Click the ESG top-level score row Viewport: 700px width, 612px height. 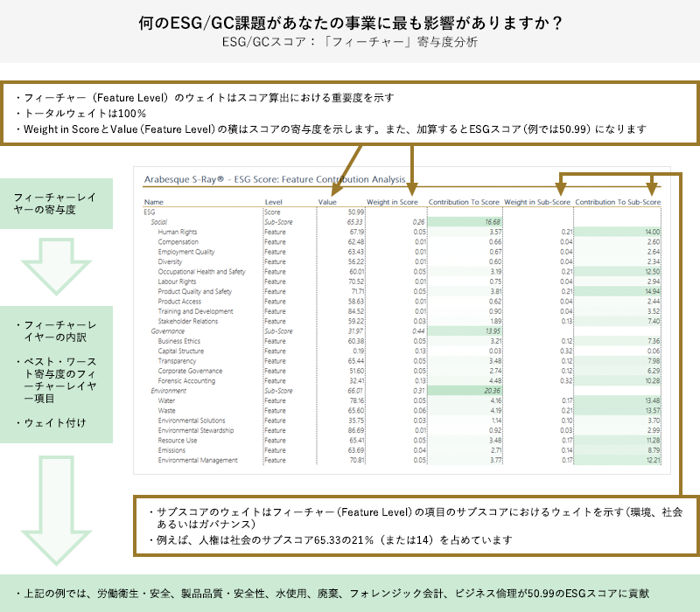pyautogui.click(x=149, y=212)
